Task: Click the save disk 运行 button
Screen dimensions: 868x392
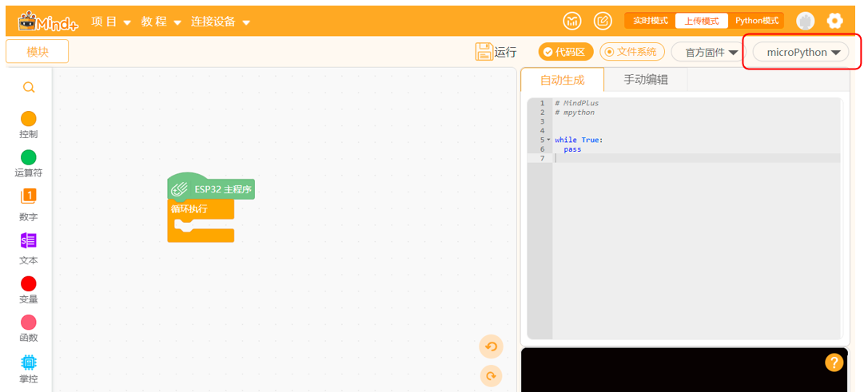Action: 496,52
